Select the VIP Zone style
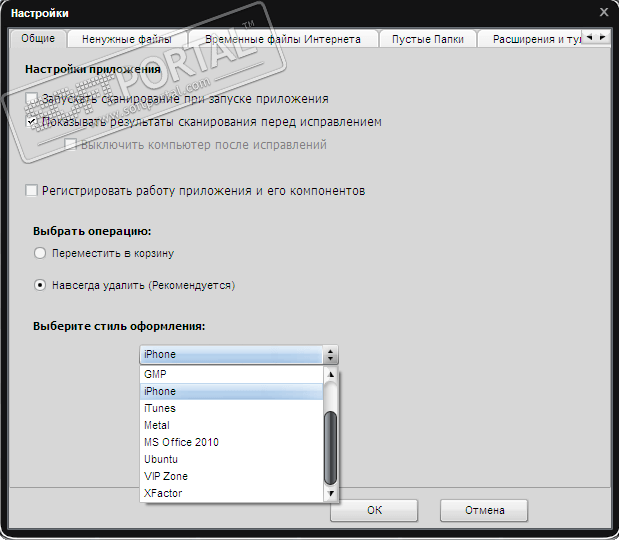This screenshot has height=540, width=619. (232, 476)
